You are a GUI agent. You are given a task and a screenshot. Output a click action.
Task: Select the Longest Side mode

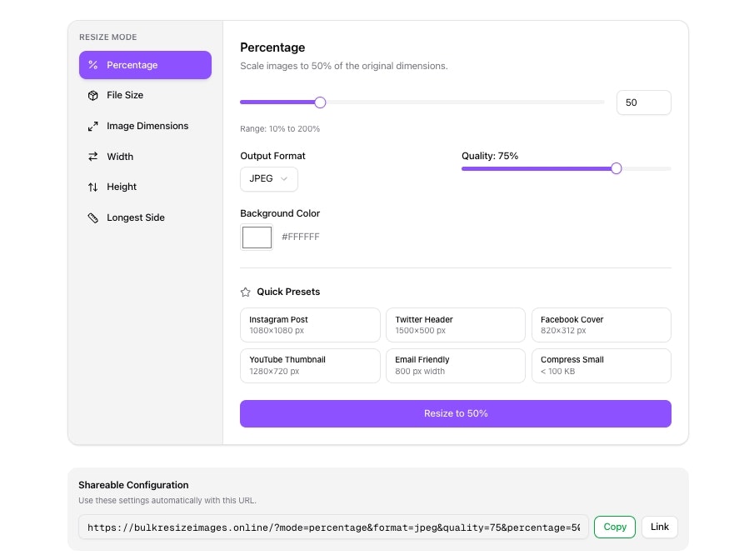[136, 218]
